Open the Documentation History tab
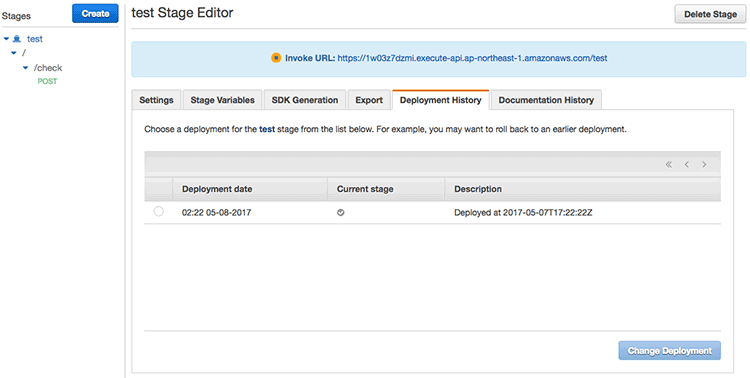The image size is (750, 378). click(546, 100)
